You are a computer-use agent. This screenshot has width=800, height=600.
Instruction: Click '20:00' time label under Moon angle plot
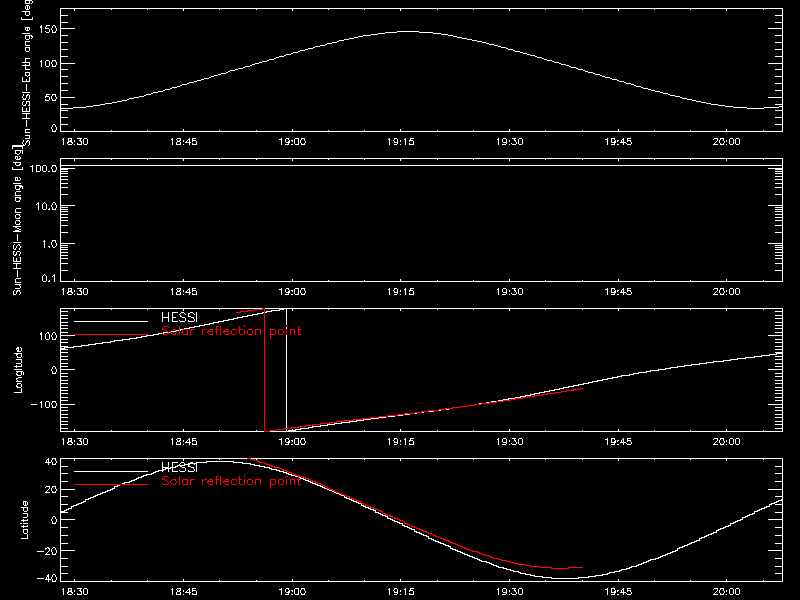click(727, 291)
